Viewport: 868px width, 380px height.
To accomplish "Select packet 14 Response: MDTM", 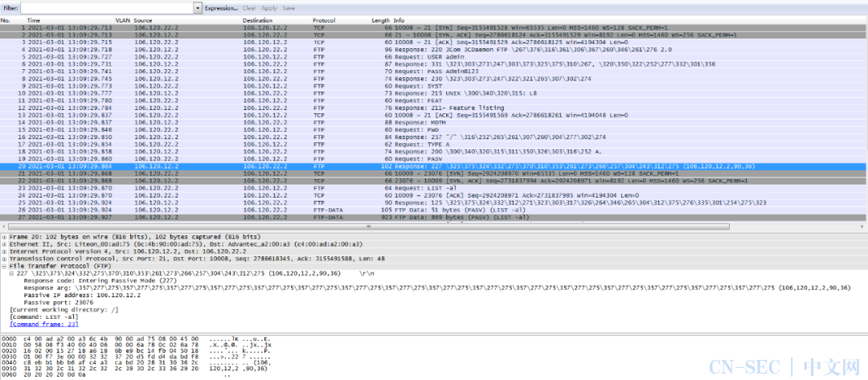I will [434, 122].
